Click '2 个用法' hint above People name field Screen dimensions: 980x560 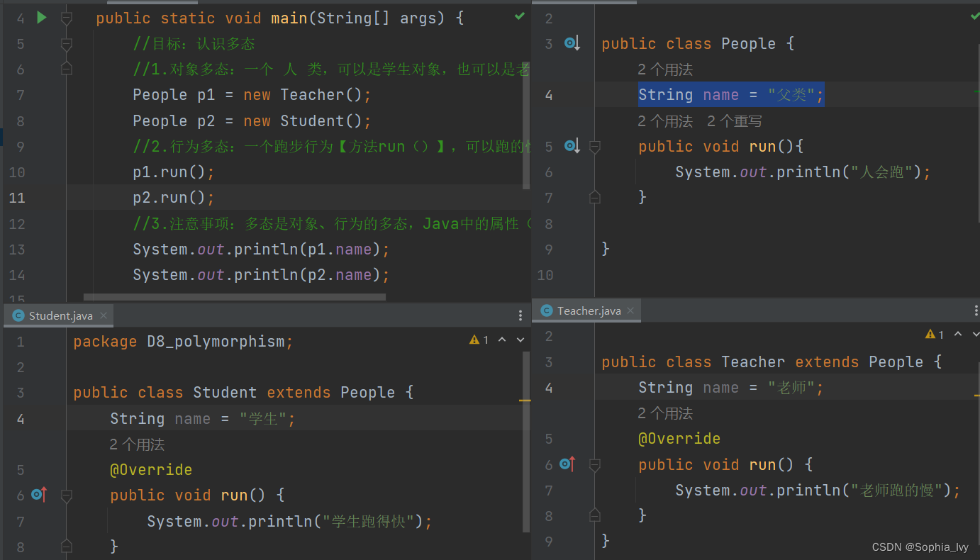(x=665, y=69)
